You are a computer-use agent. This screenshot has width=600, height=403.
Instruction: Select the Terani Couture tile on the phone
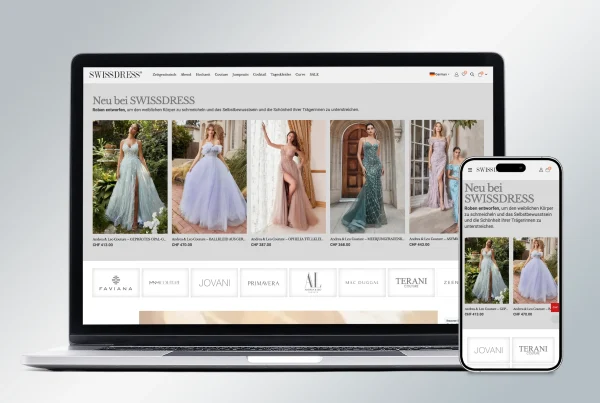click(x=533, y=350)
